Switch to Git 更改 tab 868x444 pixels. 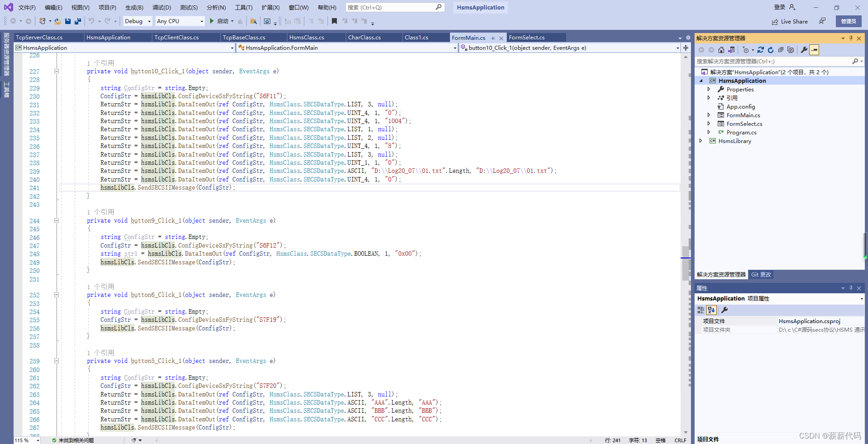click(761, 274)
